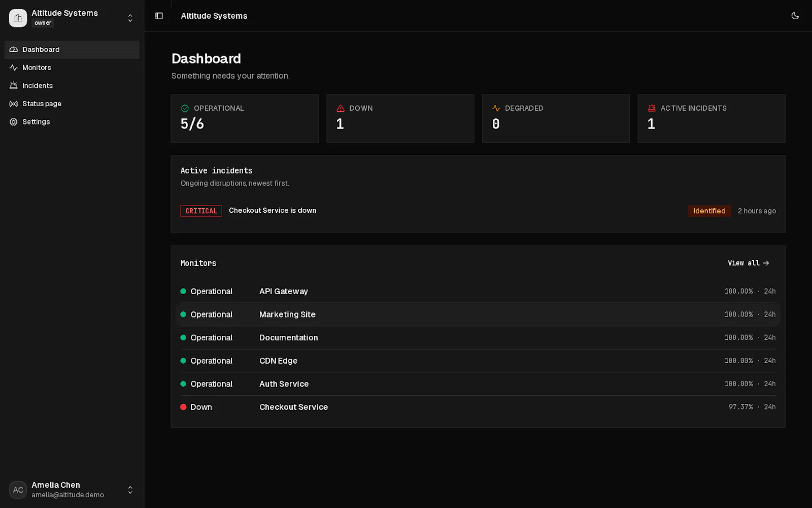Click the View all arrow icon

coord(766,263)
